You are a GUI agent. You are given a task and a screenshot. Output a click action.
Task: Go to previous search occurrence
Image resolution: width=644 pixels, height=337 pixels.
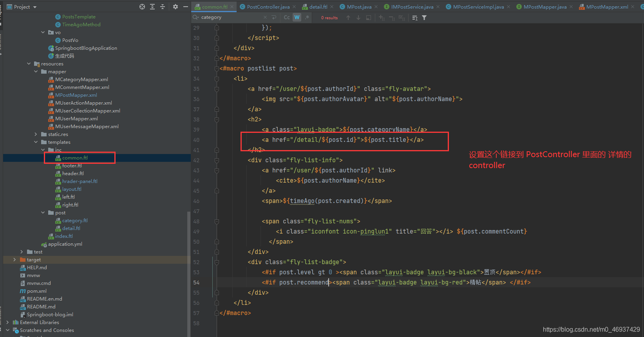click(x=348, y=18)
